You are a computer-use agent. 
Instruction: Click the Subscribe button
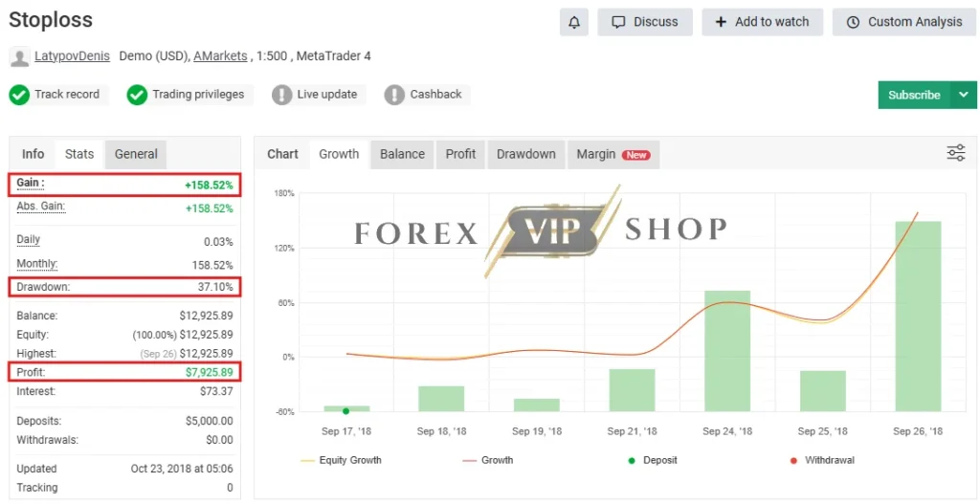click(914, 95)
